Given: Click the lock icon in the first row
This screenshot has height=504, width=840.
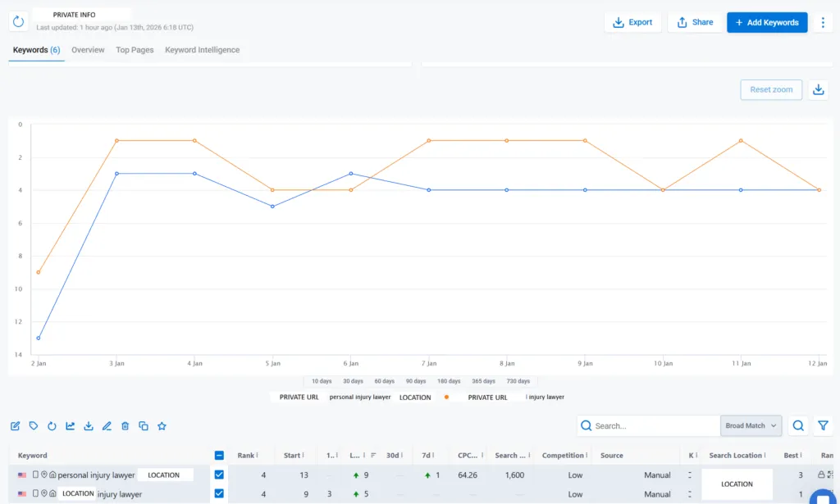Looking at the screenshot, I should point(820,474).
